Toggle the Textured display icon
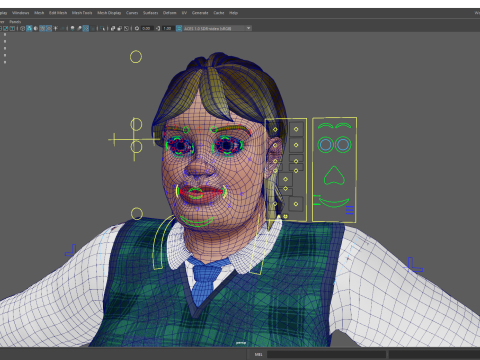 click(49, 29)
